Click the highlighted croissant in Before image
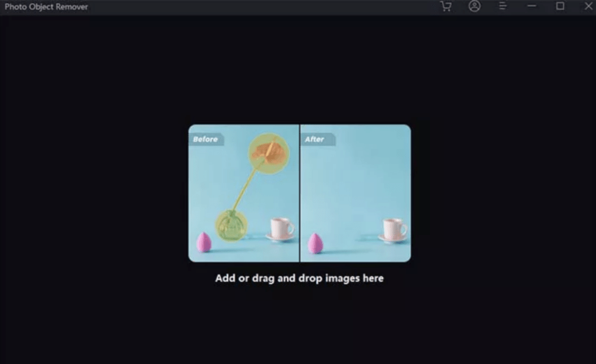 [269, 152]
